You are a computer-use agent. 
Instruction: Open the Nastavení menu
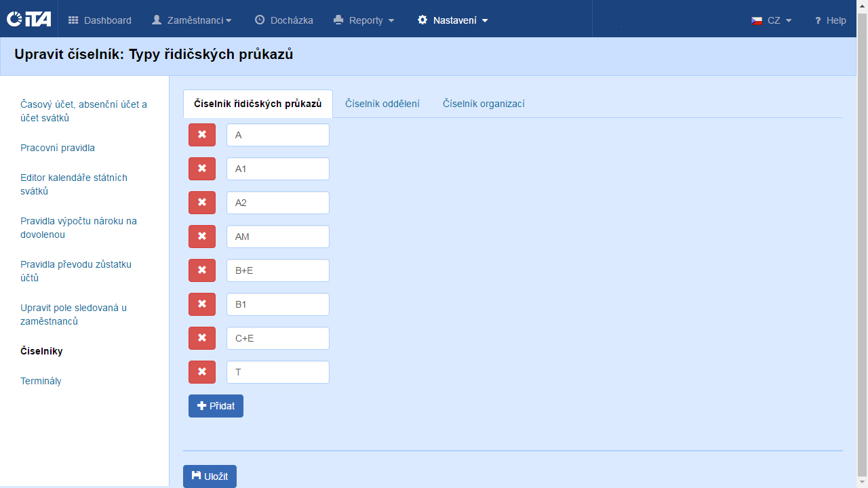(453, 20)
